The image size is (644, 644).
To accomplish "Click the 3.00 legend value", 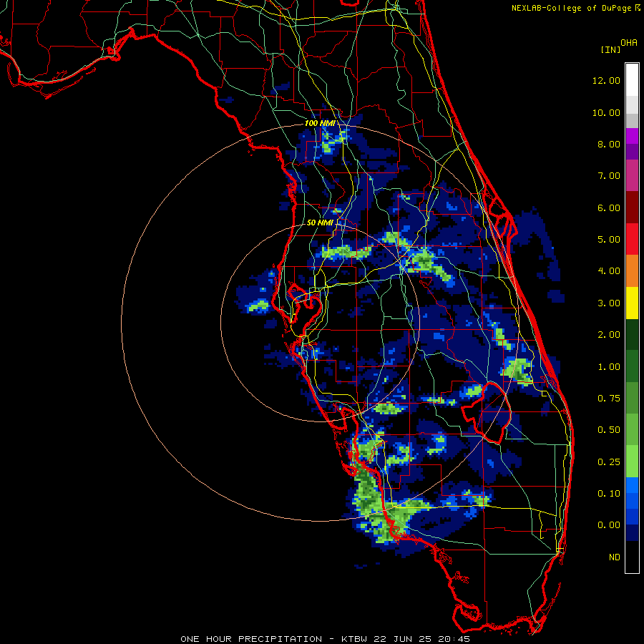I will point(609,303).
